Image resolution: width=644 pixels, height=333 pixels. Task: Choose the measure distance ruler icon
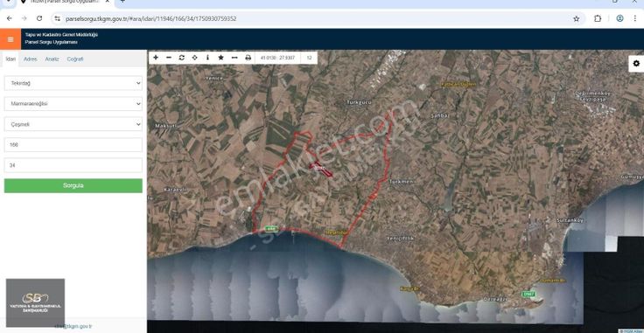[x=234, y=58]
